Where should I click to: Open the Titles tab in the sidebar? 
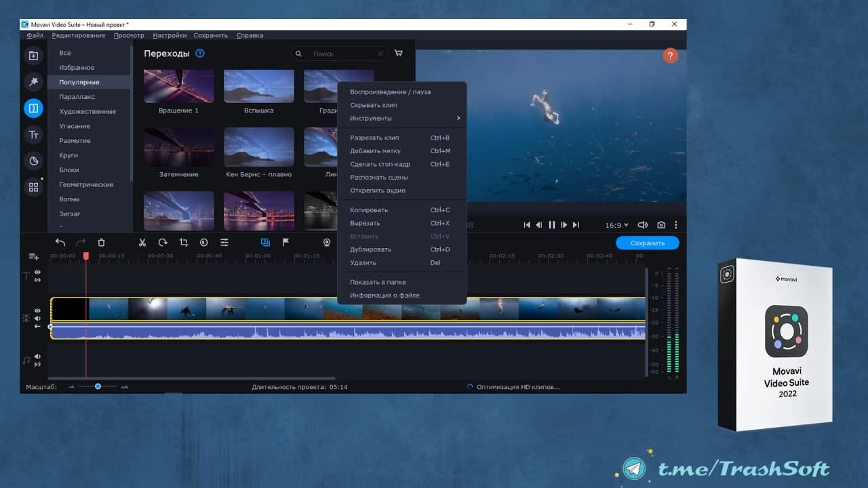33,135
